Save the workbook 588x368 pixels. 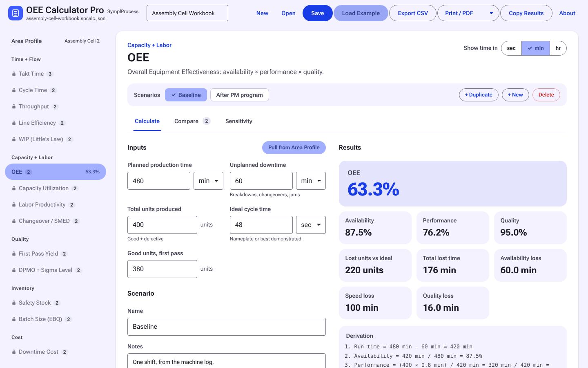(318, 13)
